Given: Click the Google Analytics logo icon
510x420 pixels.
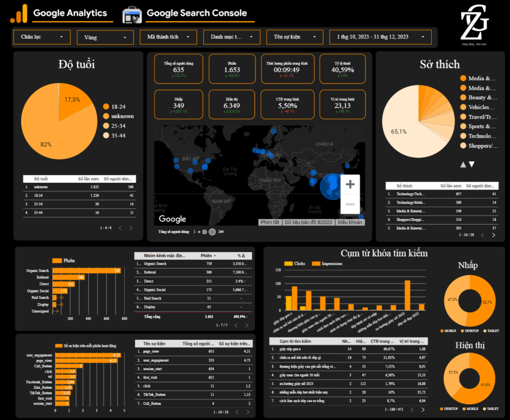Looking at the screenshot, I should [x=19, y=14].
